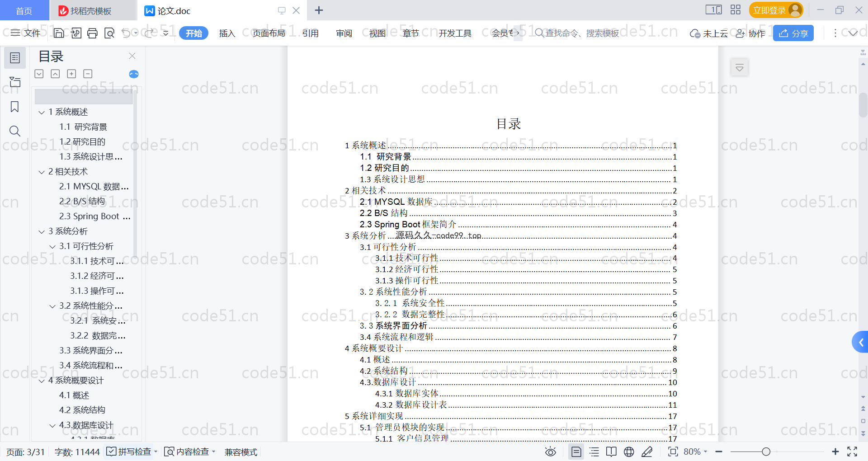The image size is (868, 461).
Task: Click the blue smart TOC icon
Action: click(134, 74)
